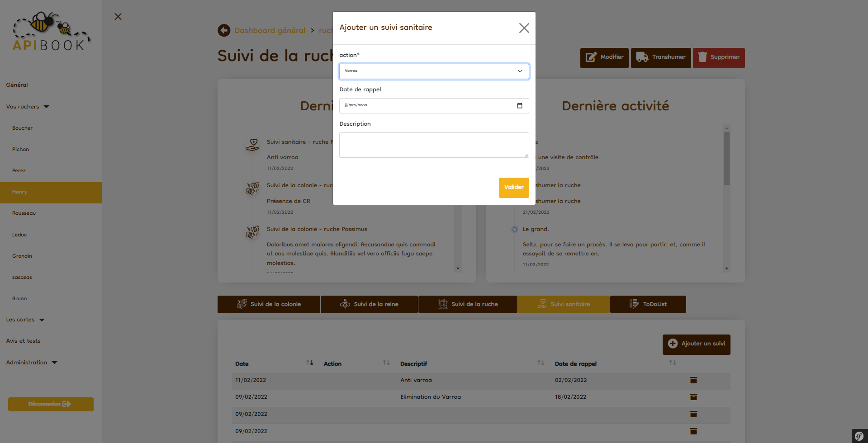The width and height of the screenshot is (868, 443).
Task: Switch to the Suivi de la colonie tab
Action: tap(269, 304)
